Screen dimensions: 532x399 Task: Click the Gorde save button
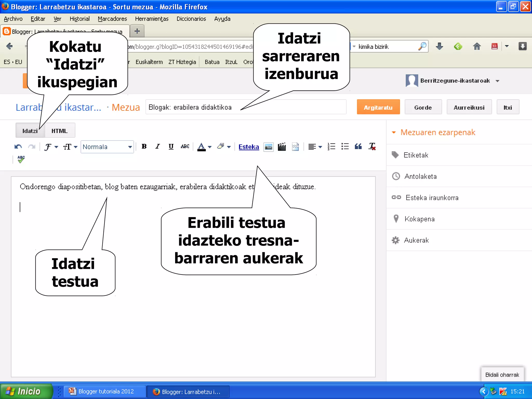(423, 107)
